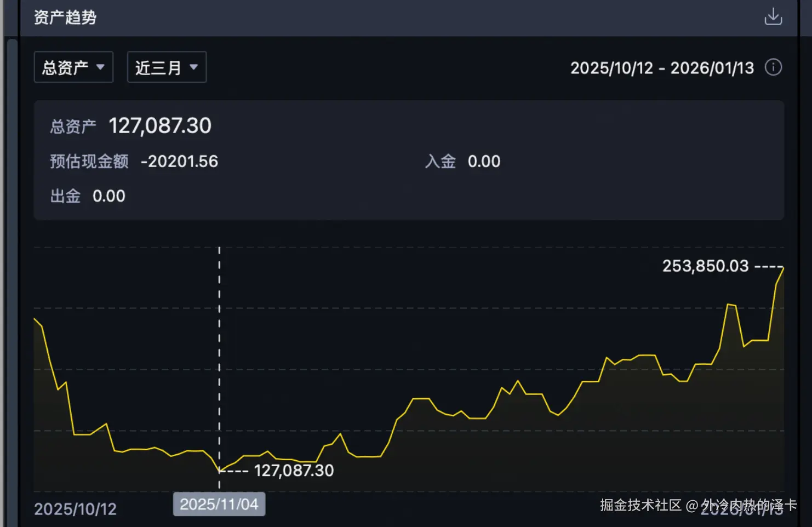
Task: Click the 入金 value 0.00
Action: (484, 161)
